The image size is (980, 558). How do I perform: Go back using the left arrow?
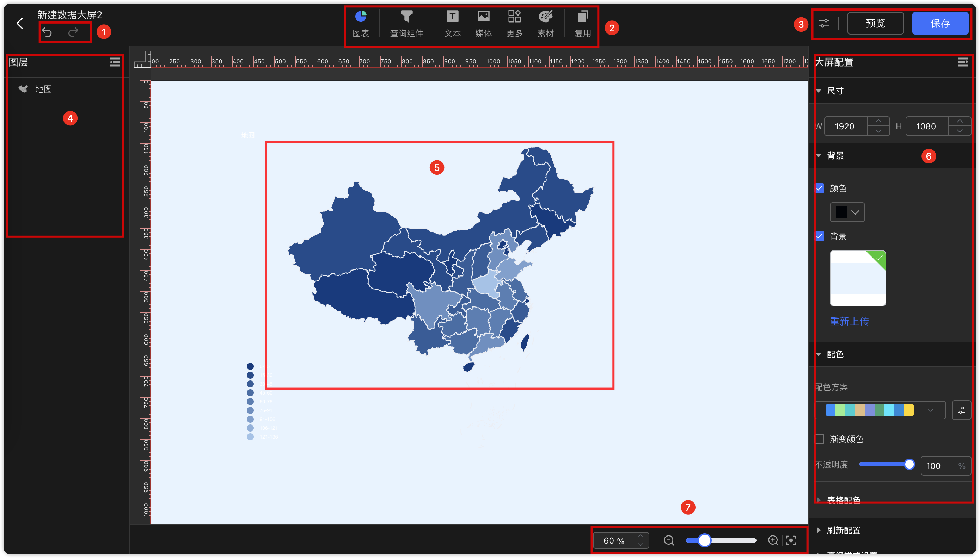[20, 23]
